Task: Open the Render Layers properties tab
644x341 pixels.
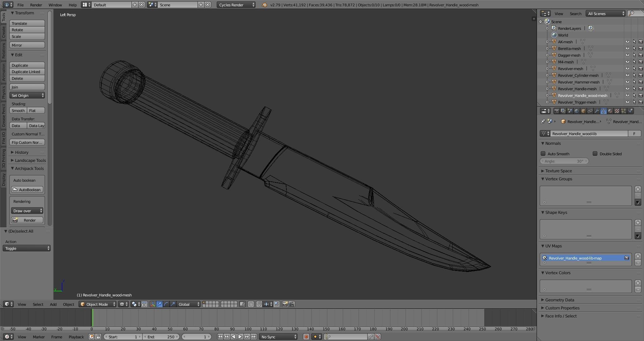Action: (x=563, y=111)
